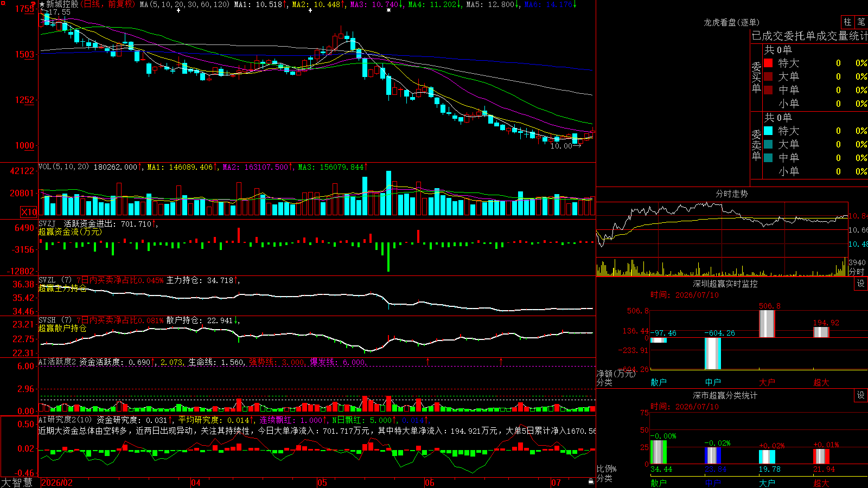This screenshot has width=868, height=488.
Task: Select the AI活跃度2 indicator label
Action: tap(58, 362)
